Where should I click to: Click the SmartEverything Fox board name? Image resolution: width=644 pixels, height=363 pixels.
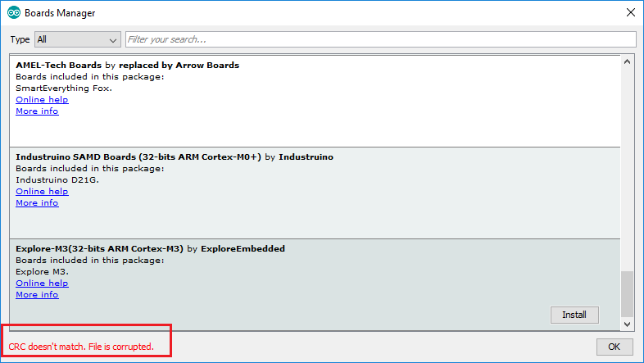tap(64, 88)
